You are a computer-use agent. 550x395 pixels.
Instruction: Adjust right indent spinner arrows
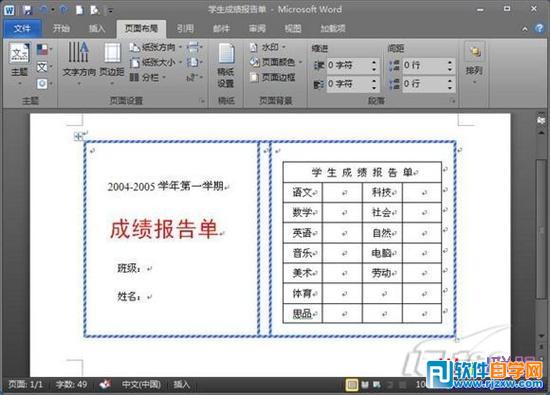tap(374, 84)
